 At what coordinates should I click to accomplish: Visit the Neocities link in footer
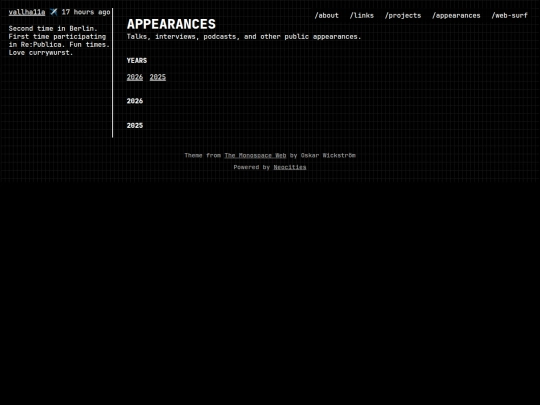click(x=290, y=167)
